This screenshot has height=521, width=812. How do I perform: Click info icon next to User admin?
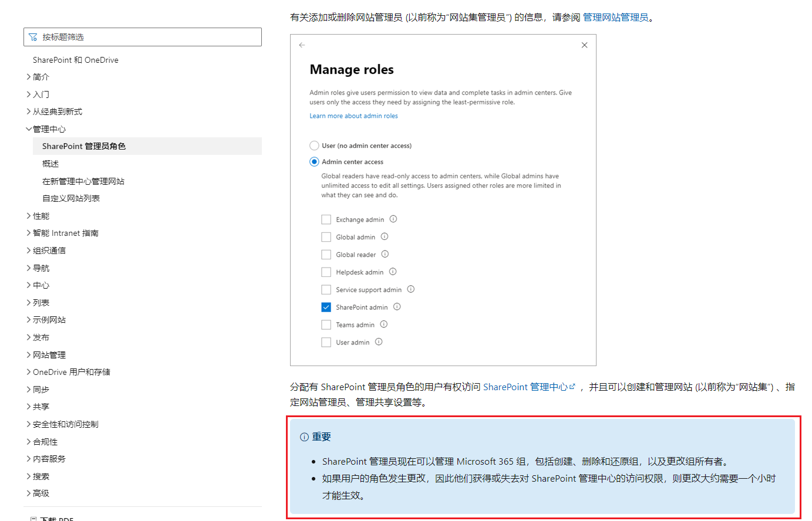(x=379, y=342)
